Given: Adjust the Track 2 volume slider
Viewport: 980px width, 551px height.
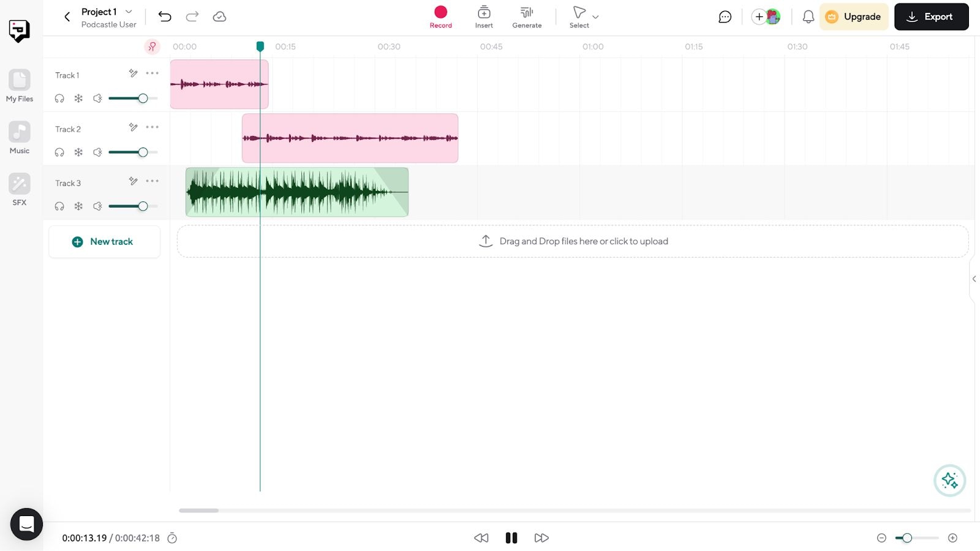Looking at the screenshot, I should (143, 152).
